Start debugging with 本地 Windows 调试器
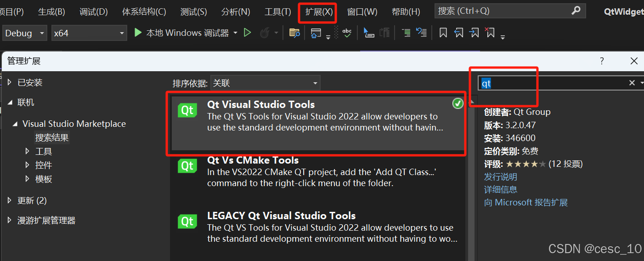644x261 pixels. [x=181, y=33]
